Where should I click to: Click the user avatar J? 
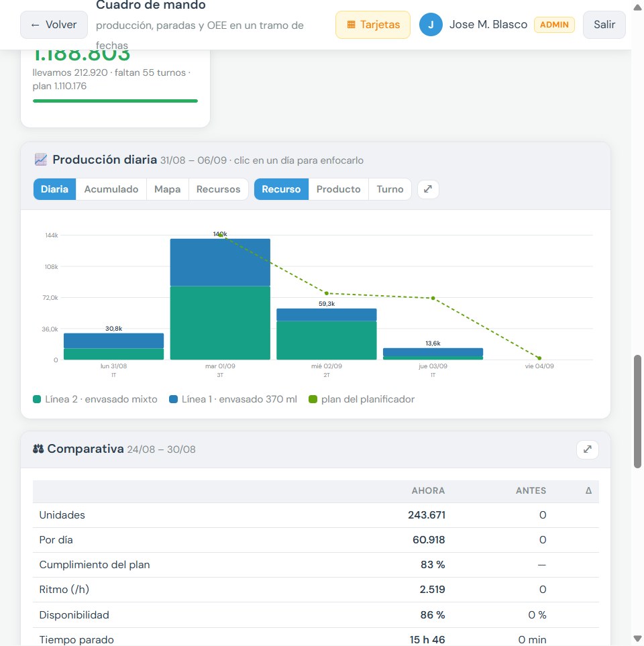click(x=431, y=25)
